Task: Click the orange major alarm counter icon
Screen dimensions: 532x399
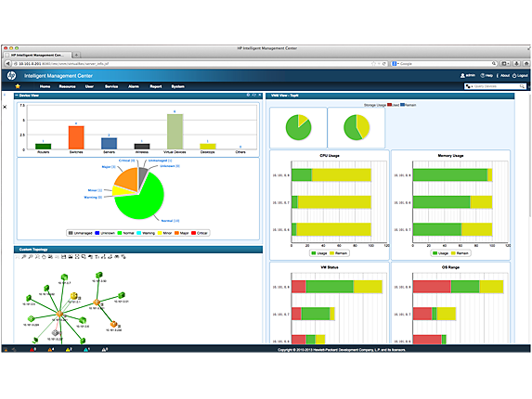Action: tap(50, 349)
